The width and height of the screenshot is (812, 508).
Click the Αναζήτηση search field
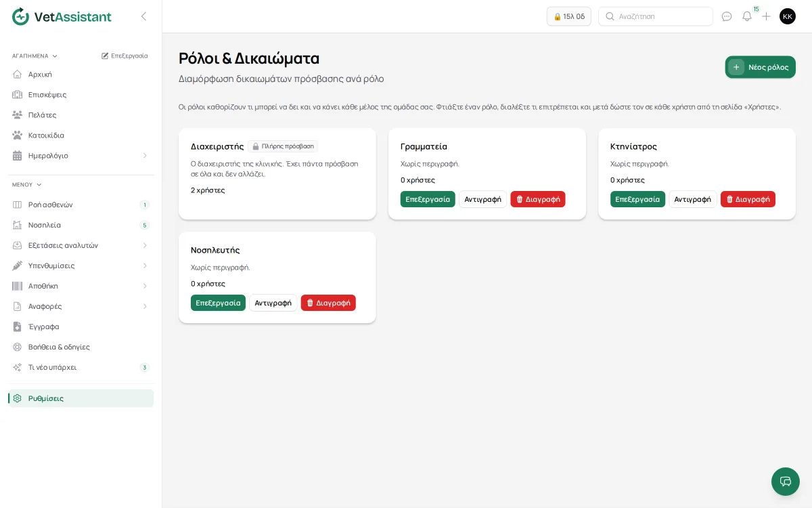point(656,16)
